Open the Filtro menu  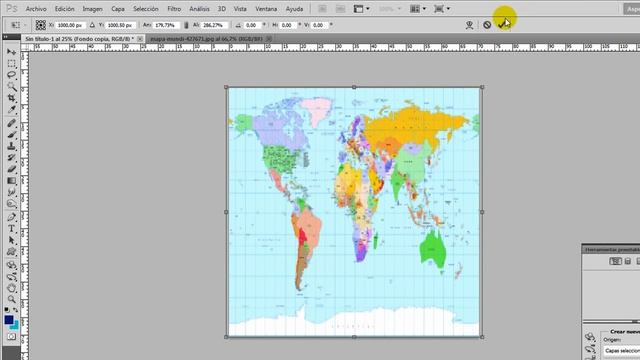[x=174, y=9]
